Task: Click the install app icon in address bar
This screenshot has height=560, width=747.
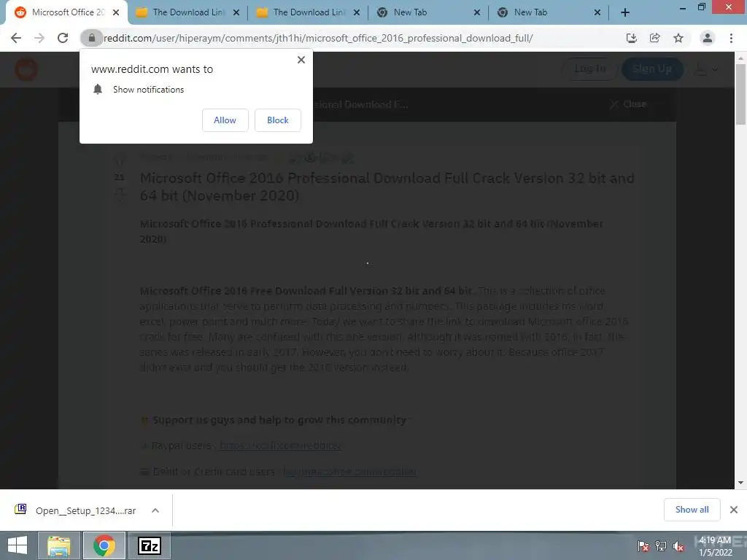Action: (632, 38)
